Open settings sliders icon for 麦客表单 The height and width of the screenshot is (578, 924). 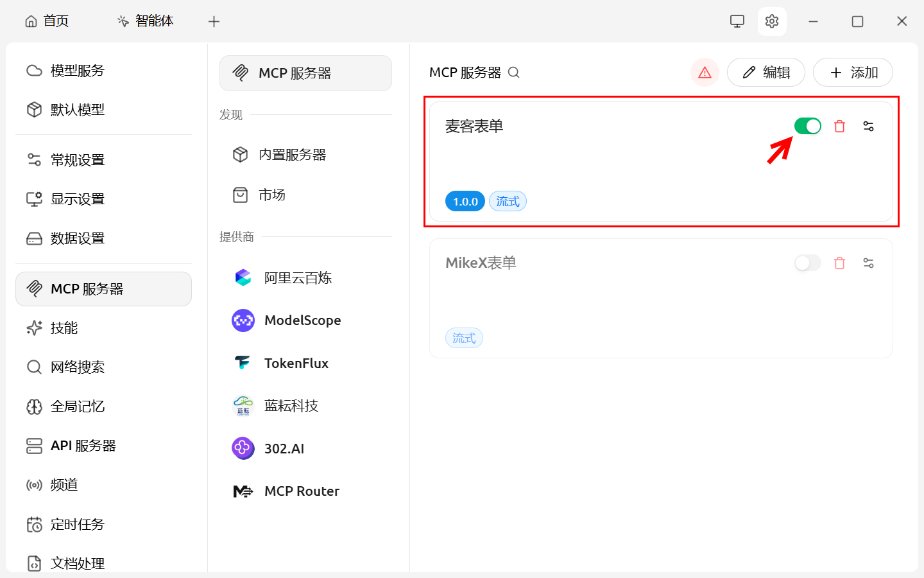868,127
